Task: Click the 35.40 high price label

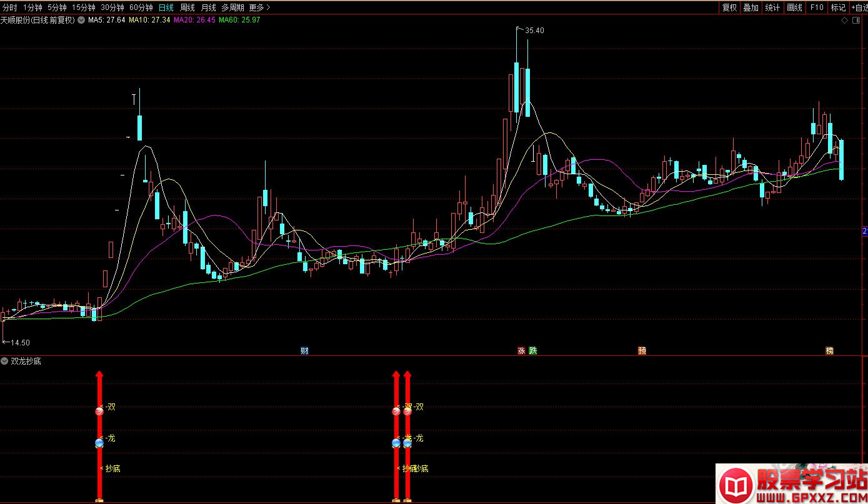Action: pyautogui.click(x=534, y=30)
